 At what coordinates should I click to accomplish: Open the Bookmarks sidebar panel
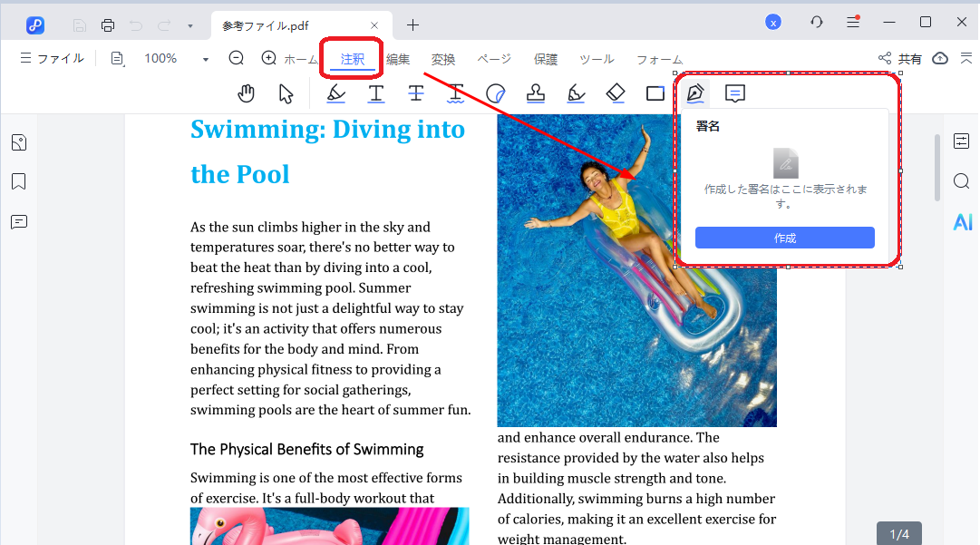19,182
